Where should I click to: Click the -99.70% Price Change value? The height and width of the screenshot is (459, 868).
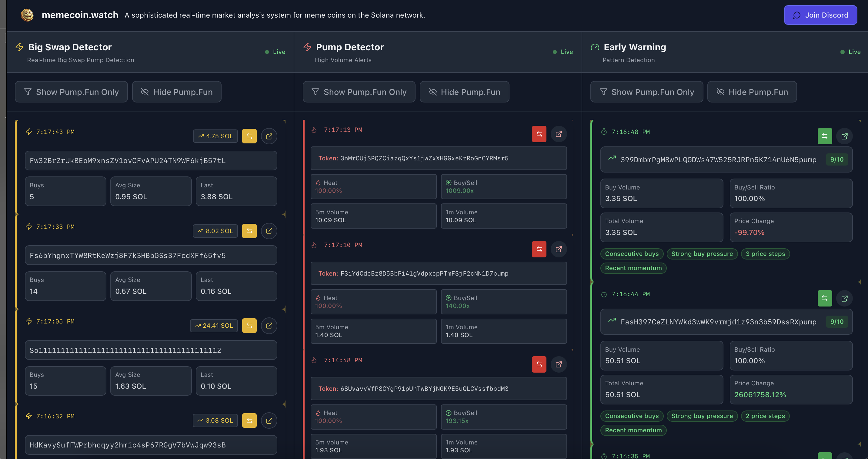(x=749, y=233)
